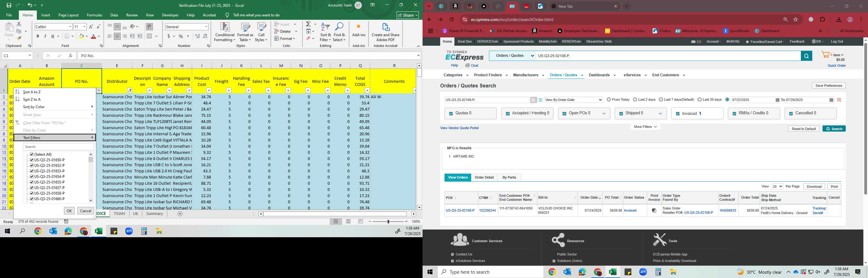Click the Percent Style icon in Excel
Screen dimensions: 868x278
181,36
